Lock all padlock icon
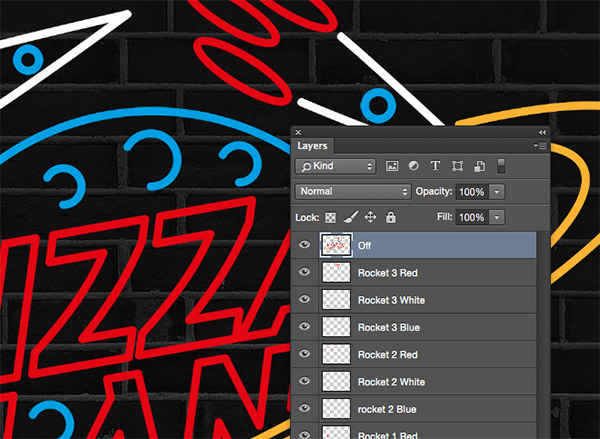Screen dimensions: 600x439 tap(390, 217)
